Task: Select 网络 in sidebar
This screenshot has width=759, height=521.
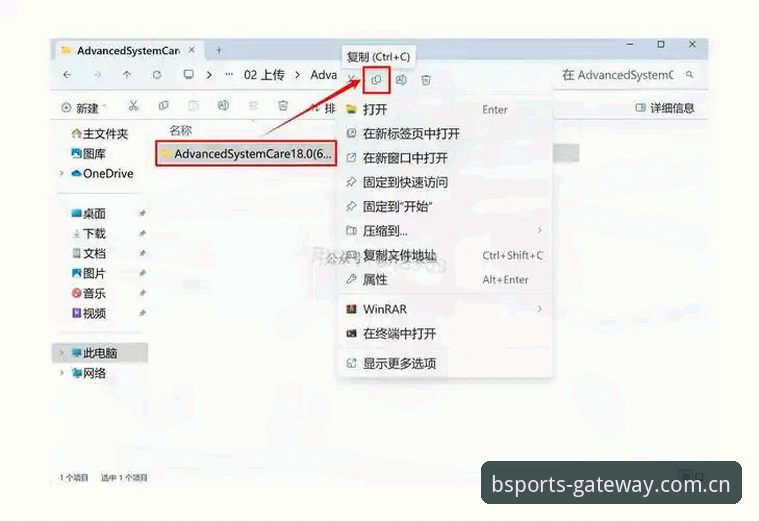Action: pos(89,373)
